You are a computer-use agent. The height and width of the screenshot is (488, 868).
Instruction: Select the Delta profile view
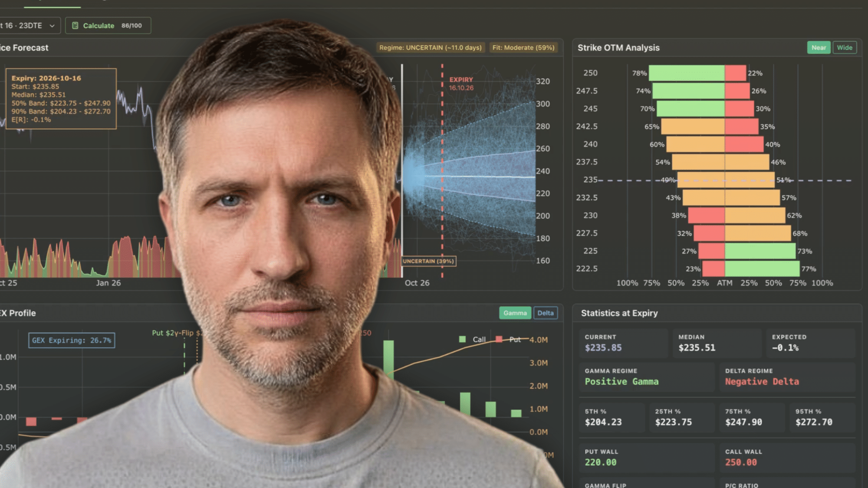point(546,313)
